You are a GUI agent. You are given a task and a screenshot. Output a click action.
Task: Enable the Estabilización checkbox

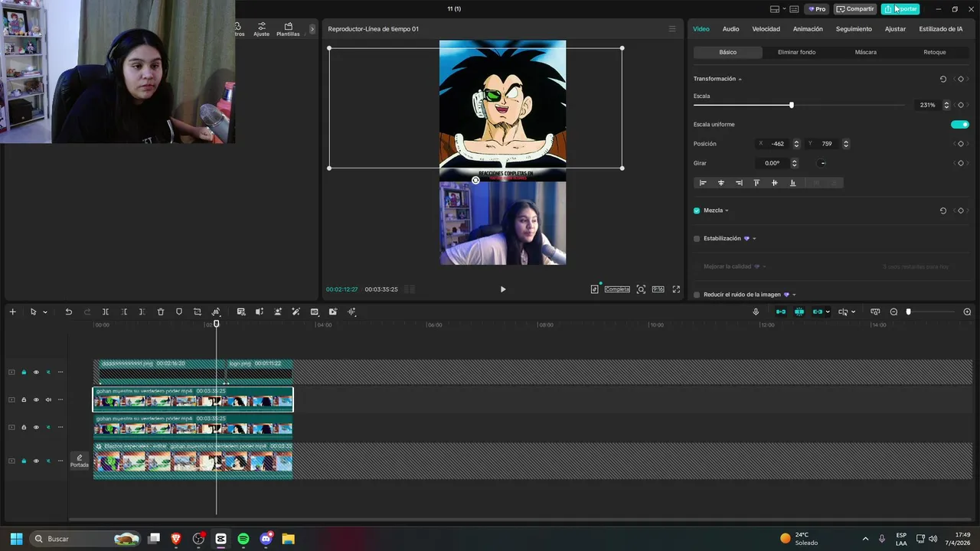click(697, 239)
